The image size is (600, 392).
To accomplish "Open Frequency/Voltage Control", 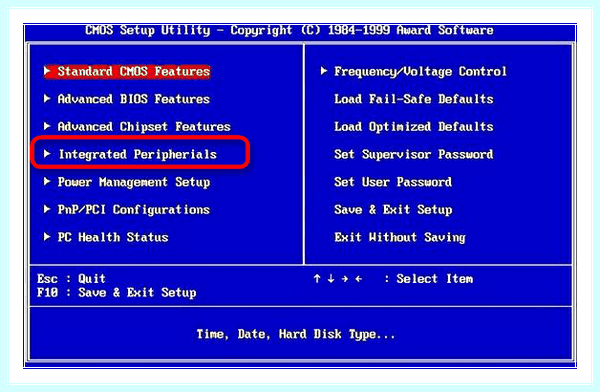I will (420, 72).
